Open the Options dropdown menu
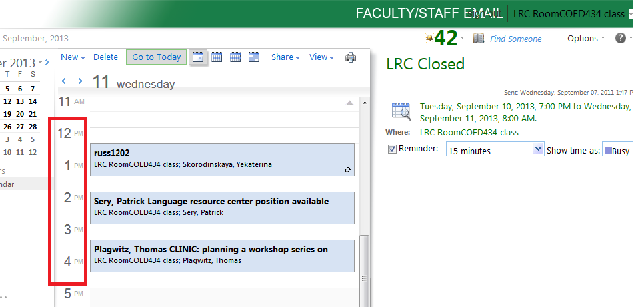This screenshot has width=644, height=307. (x=586, y=39)
